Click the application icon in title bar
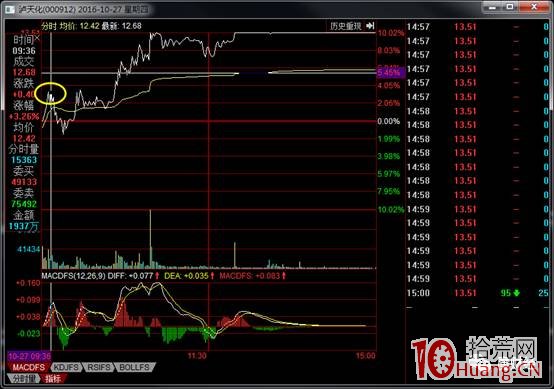Viewport: 554px width, 389px height. click(9, 10)
